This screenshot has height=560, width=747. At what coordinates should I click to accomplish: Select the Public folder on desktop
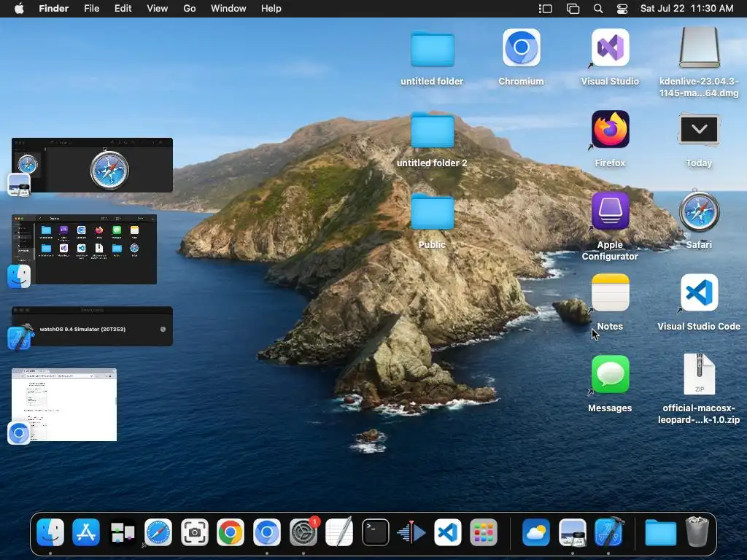tap(432, 221)
